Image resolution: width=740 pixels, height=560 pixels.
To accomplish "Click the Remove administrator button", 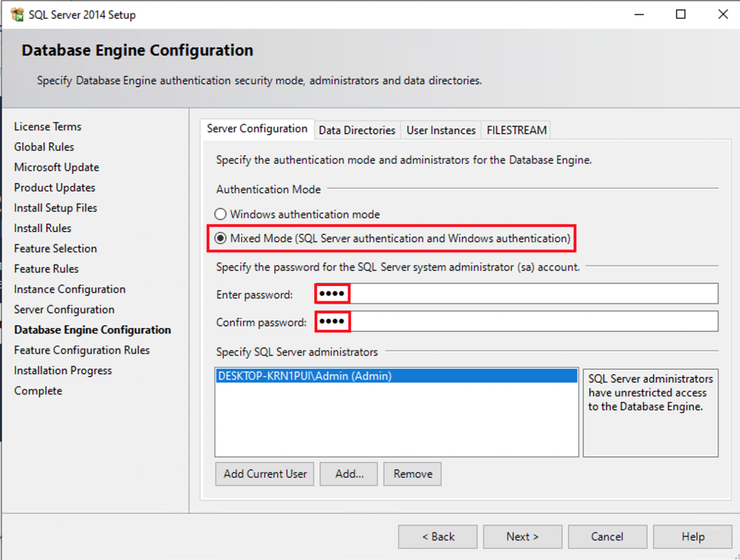I will (x=412, y=474).
